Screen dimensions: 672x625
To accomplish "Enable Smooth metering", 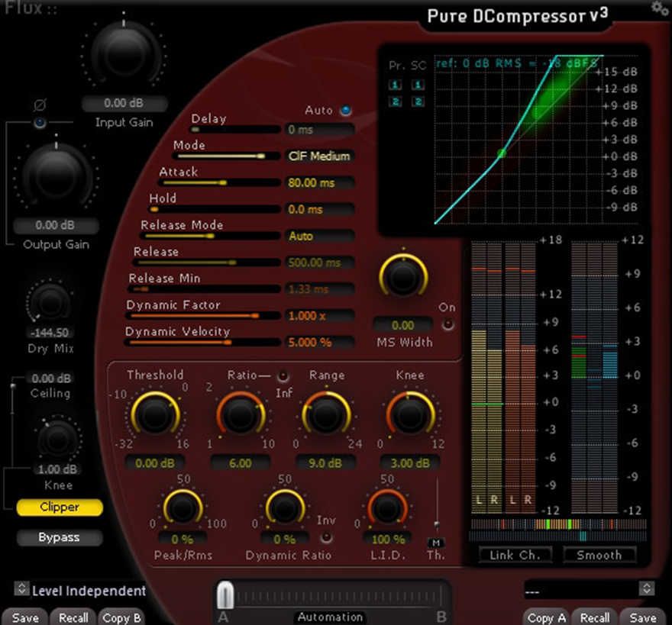I will click(600, 556).
